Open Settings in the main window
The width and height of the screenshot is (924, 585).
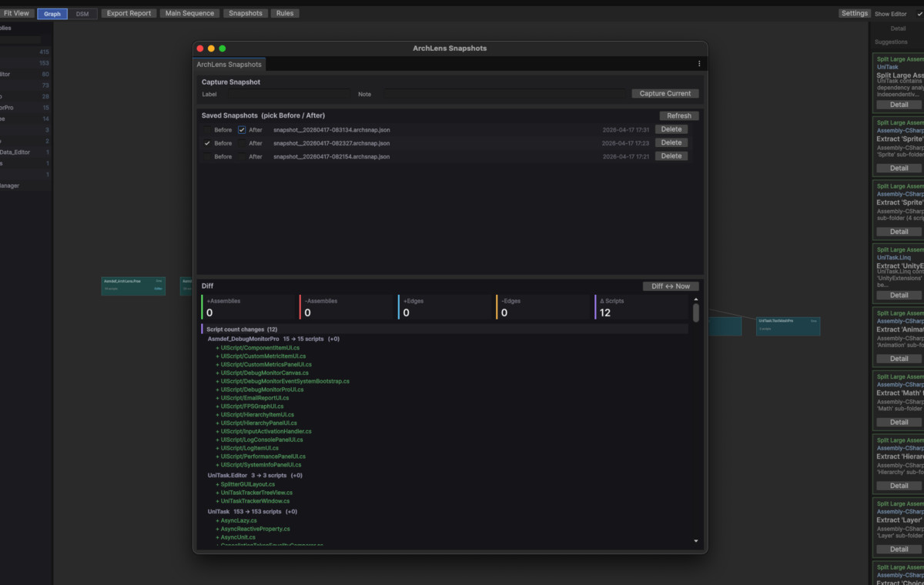(855, 13)
